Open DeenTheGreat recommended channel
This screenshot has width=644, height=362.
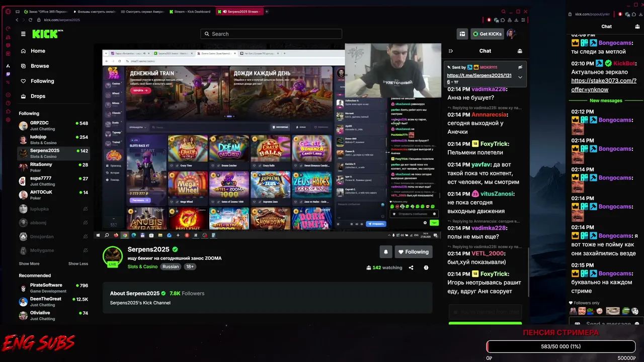(x=54, y=302)
